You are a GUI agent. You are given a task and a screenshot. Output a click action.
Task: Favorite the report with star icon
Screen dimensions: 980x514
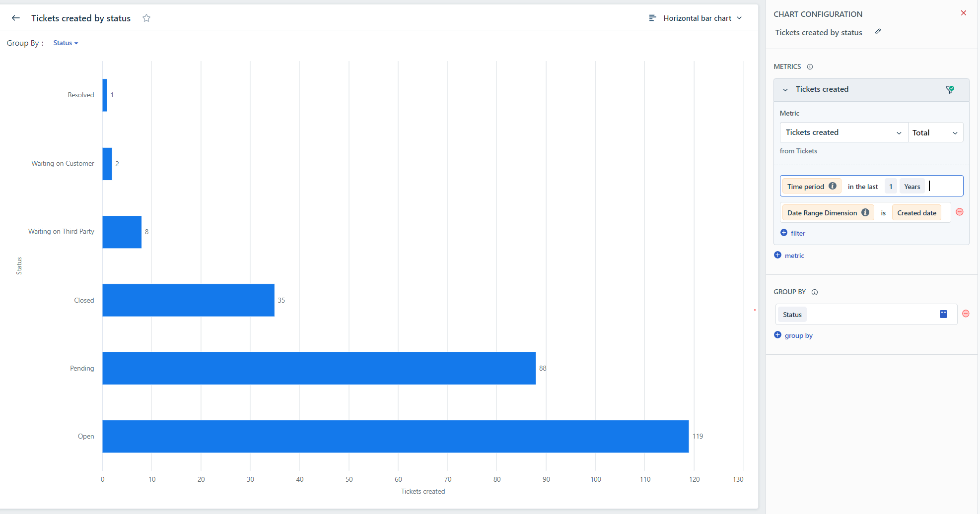146,18
